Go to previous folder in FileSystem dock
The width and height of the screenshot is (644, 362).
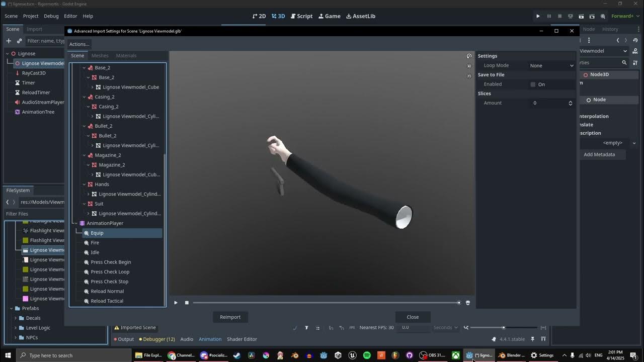point(8,202)
